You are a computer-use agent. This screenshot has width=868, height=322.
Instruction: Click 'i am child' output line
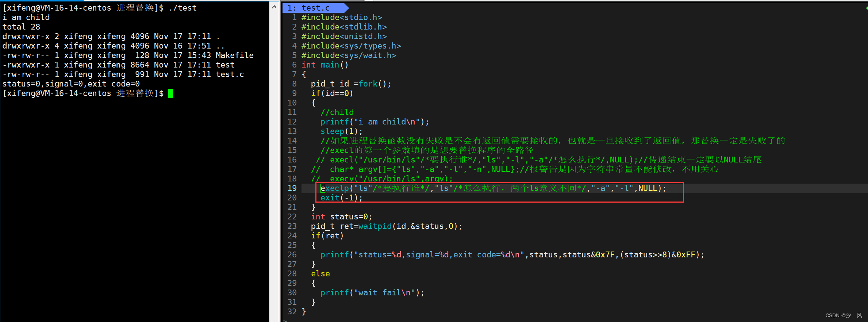(x=26, y=18)
